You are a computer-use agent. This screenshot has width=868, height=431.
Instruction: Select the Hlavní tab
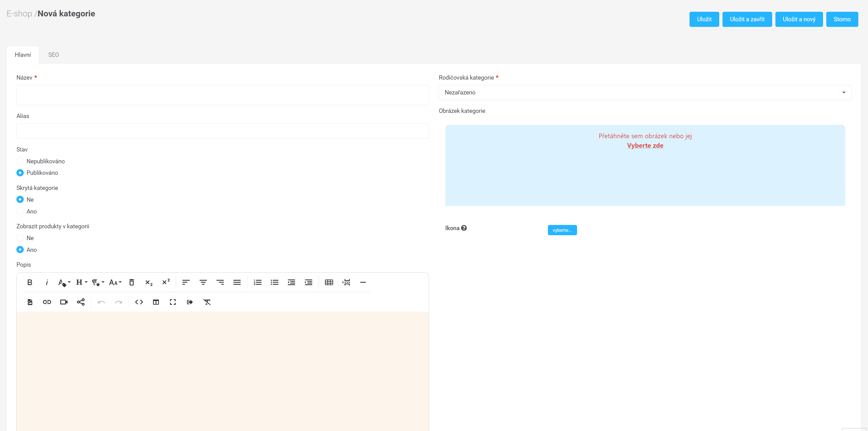(22, 55)
